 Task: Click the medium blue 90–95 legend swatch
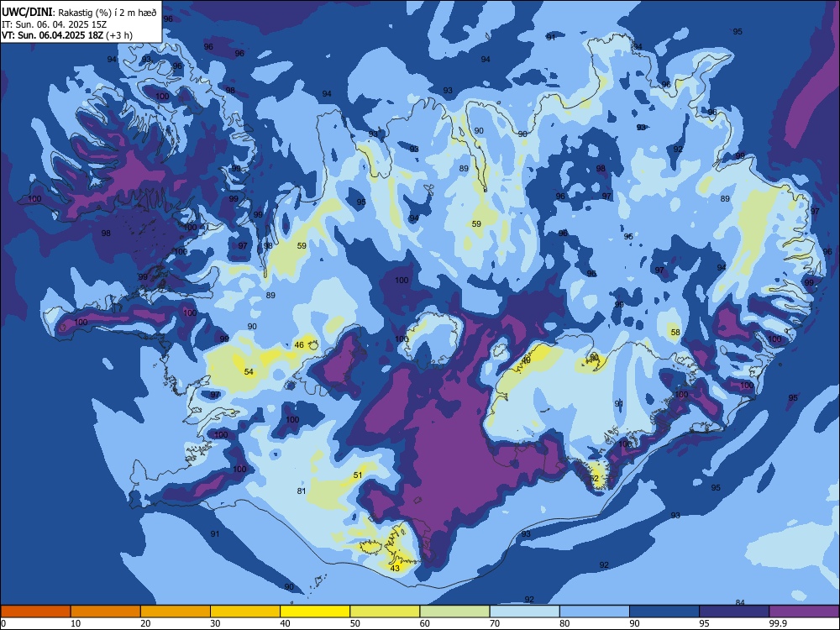pos(664,612)
